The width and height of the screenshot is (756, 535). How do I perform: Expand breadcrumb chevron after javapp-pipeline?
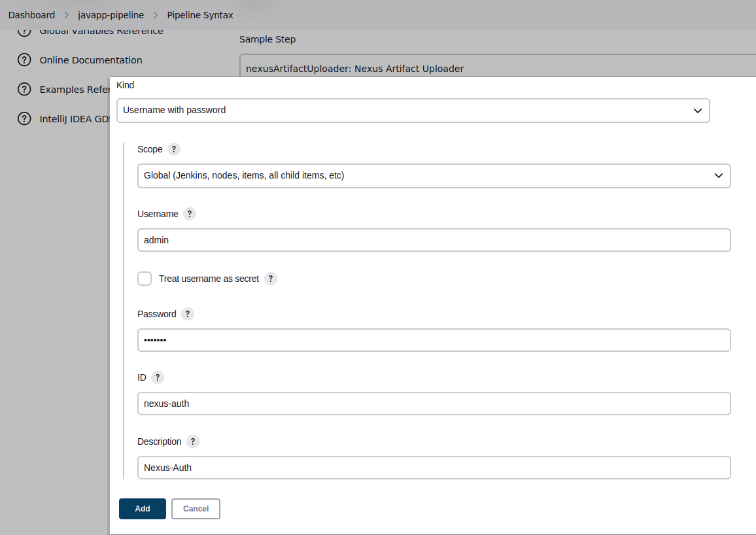155,15
